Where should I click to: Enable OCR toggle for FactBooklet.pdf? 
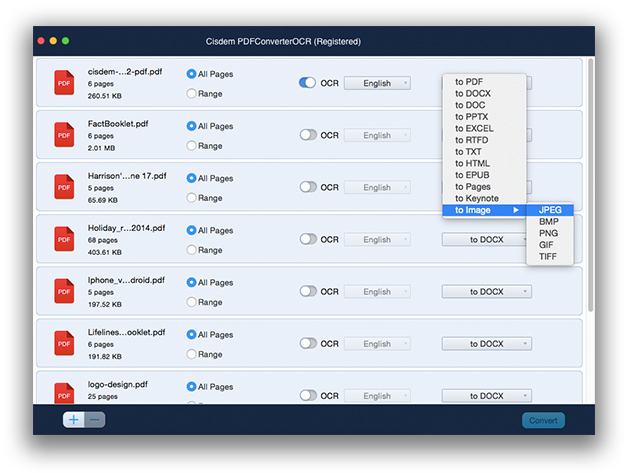(307, 135)
